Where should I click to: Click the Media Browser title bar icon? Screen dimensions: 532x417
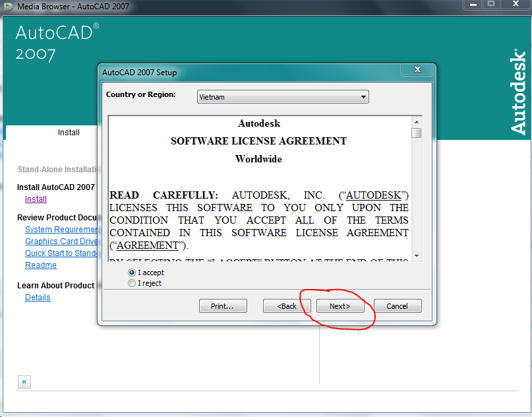pyautogui.click(x=9, y=7)
